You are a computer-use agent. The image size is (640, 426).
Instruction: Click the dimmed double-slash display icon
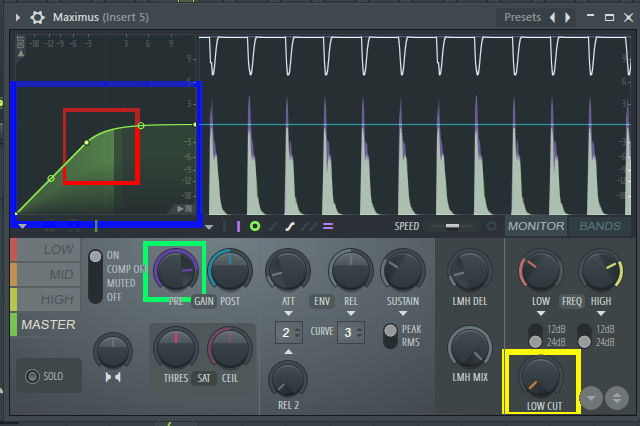coord(309,226)
